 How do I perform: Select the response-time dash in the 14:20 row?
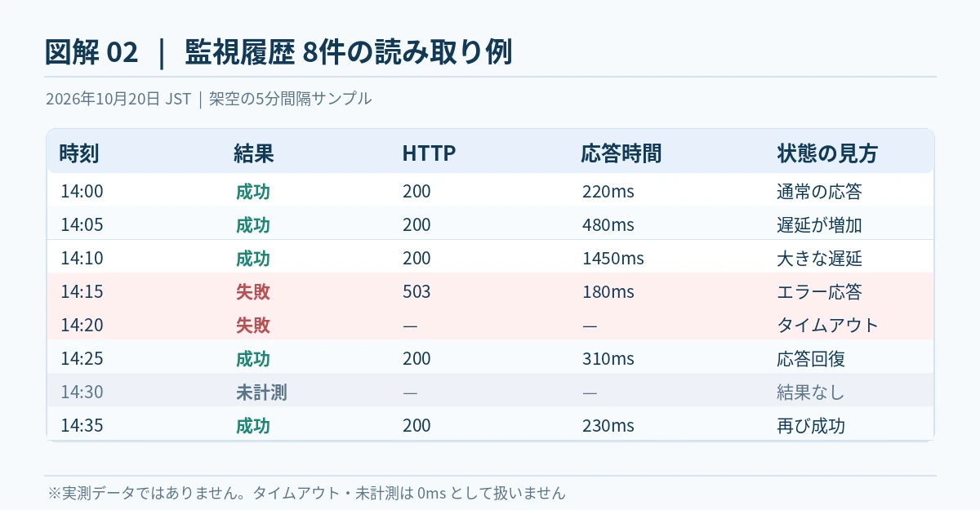[x=590, y=326]
